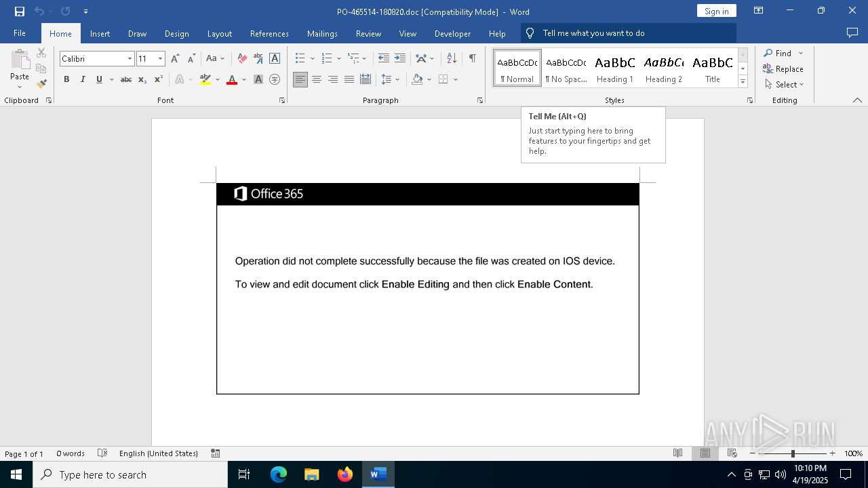Screen dimensions: 868x488
Task: Toggle Italic formatting
Action: [83, 79]
